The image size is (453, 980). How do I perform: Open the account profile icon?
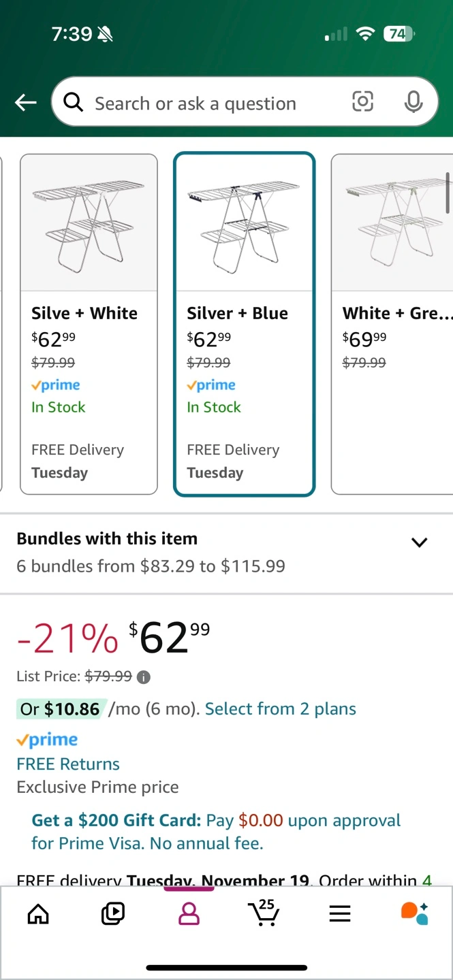pos(189,913)
